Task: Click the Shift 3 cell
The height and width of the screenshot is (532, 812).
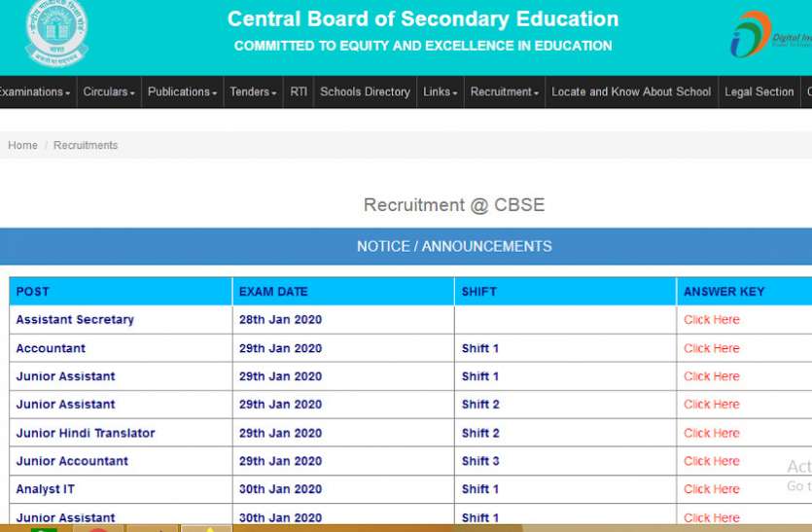Action: point(566,461)
